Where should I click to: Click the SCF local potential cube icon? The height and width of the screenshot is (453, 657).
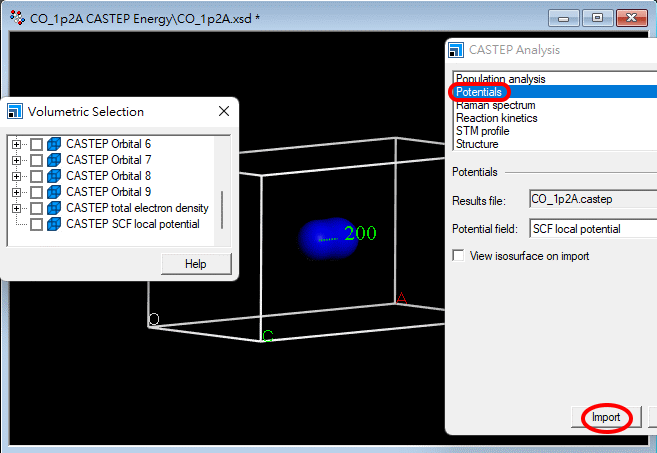(54, 224)
